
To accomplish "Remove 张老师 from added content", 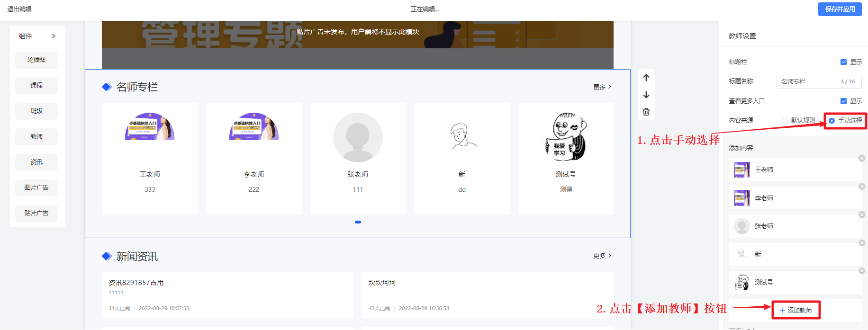I will tap(862, 214).
